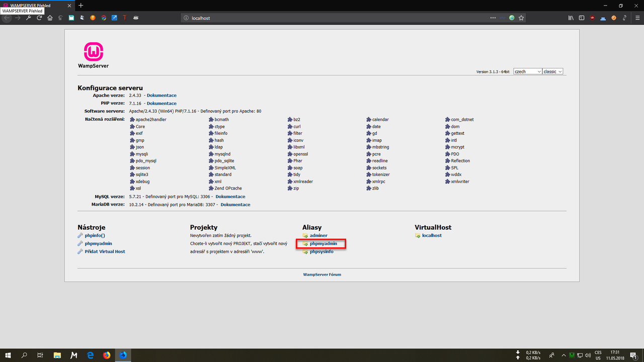This screenshot has height=362, width=644.
Task: Click the wrench icon beside phpinfo()
Action: (80, 235)
